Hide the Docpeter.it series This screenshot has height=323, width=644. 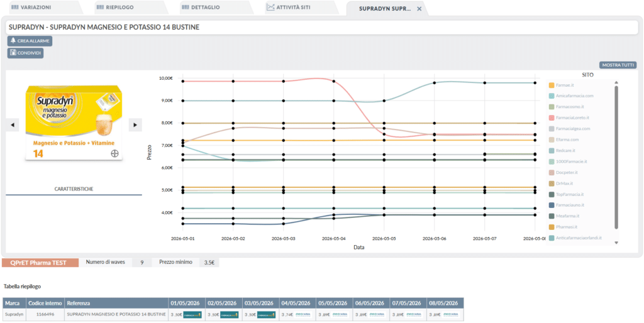(x=563, y=172)
